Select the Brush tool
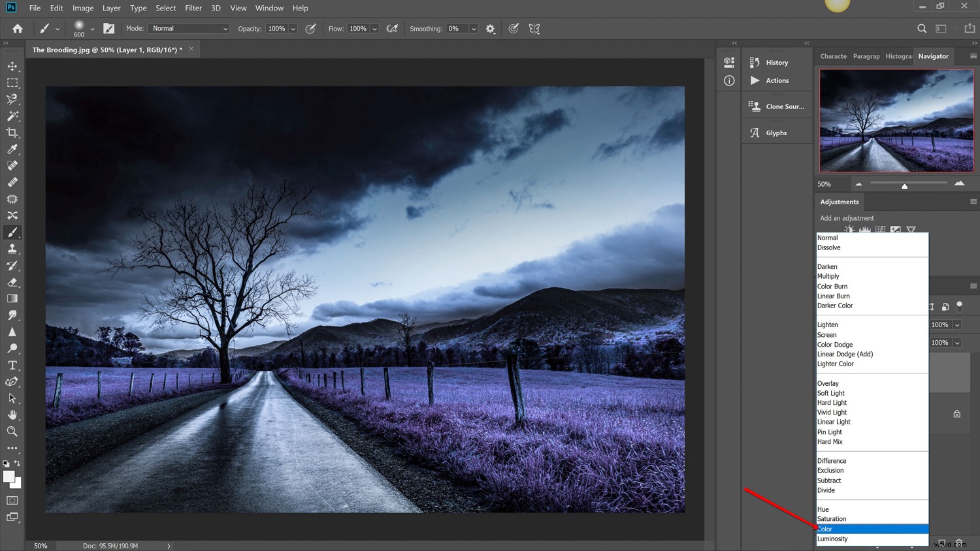The width and height of the screenshot is (980, 551). [12, 232]
